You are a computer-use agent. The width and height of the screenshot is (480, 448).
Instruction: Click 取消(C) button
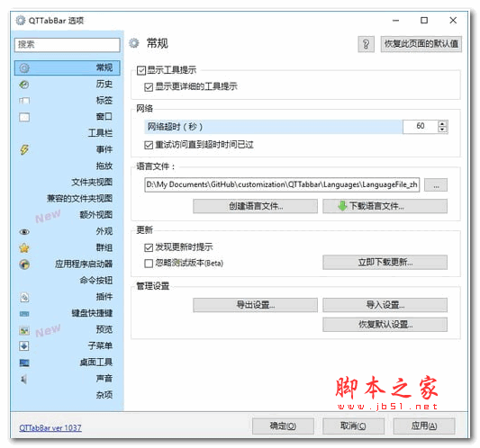tap(353, 426)
